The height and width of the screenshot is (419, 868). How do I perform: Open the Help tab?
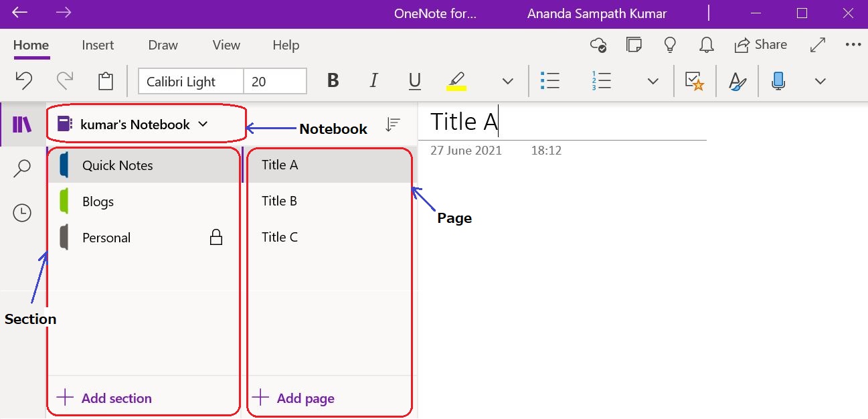pos(286,46)
